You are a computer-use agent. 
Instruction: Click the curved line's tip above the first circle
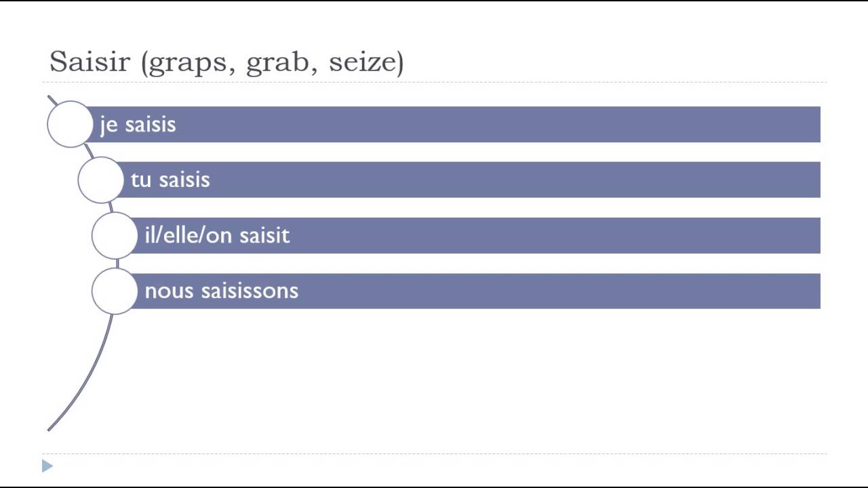tap(50, 99)
